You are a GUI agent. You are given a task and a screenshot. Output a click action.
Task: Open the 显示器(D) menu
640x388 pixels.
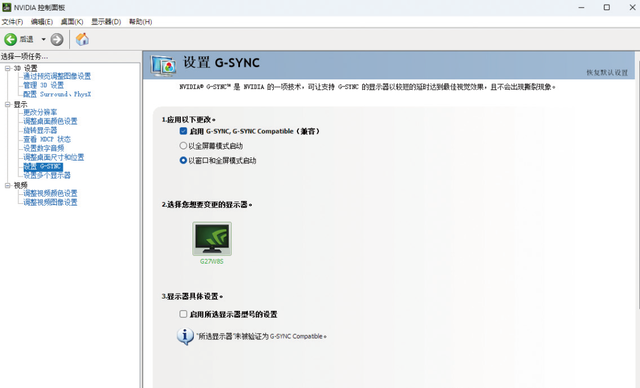(106, 22)
